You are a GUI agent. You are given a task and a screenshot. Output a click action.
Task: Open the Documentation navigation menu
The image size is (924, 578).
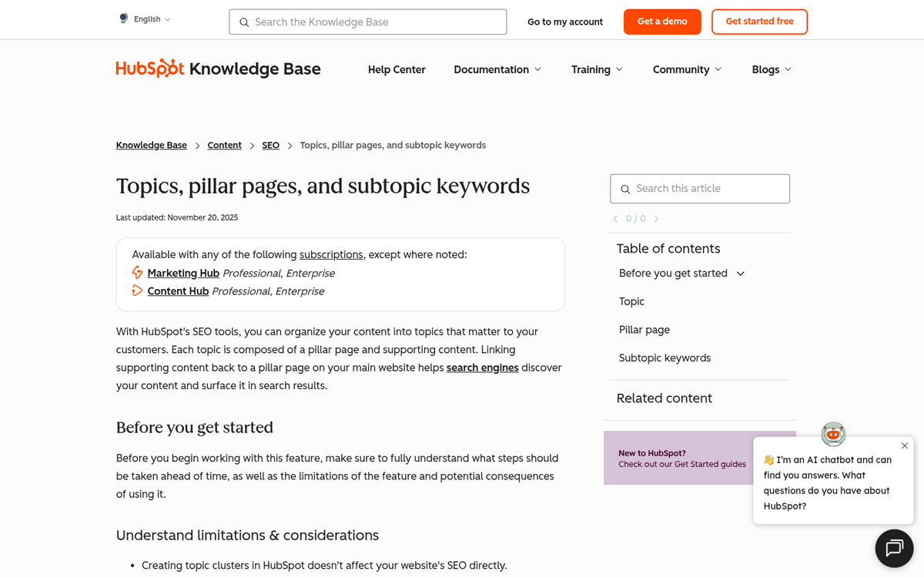[x=497, y=69]
